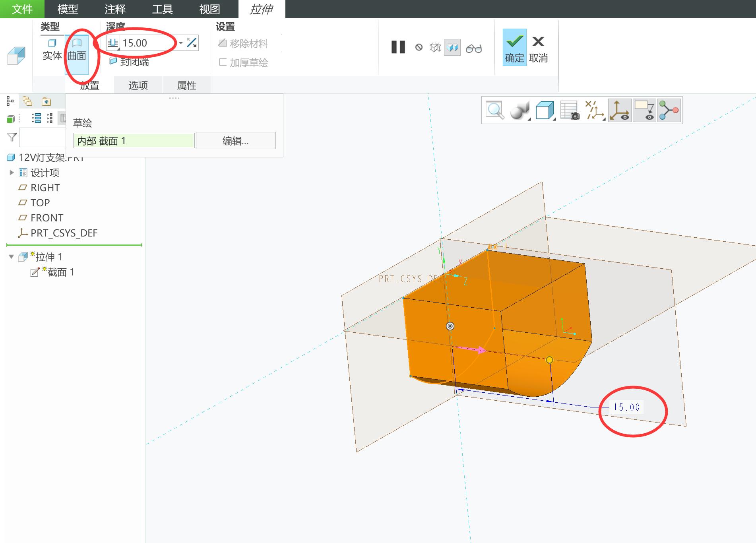Select the attached shaded preview icon
The width and height of the screenshot is (756, 543).
click(x=452, y=48)
